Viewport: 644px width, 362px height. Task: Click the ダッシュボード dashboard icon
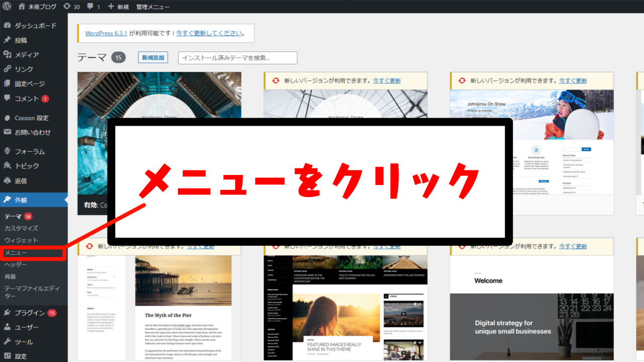(7, 26)
